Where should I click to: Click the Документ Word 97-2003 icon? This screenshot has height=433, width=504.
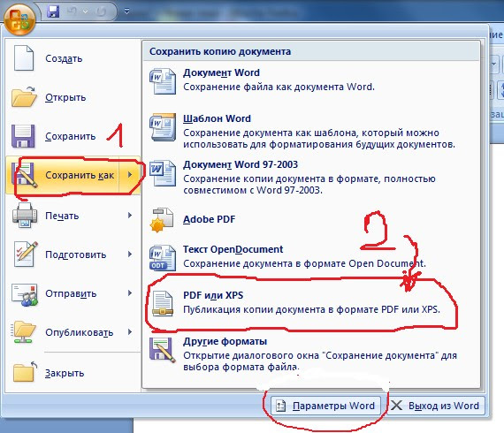tap(164, 173)
